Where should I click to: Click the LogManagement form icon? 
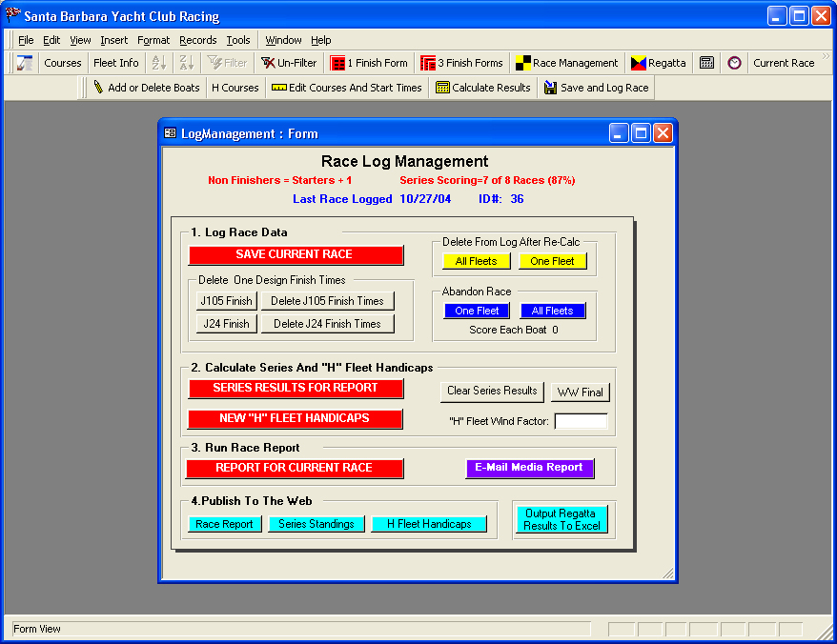(171, 132)
